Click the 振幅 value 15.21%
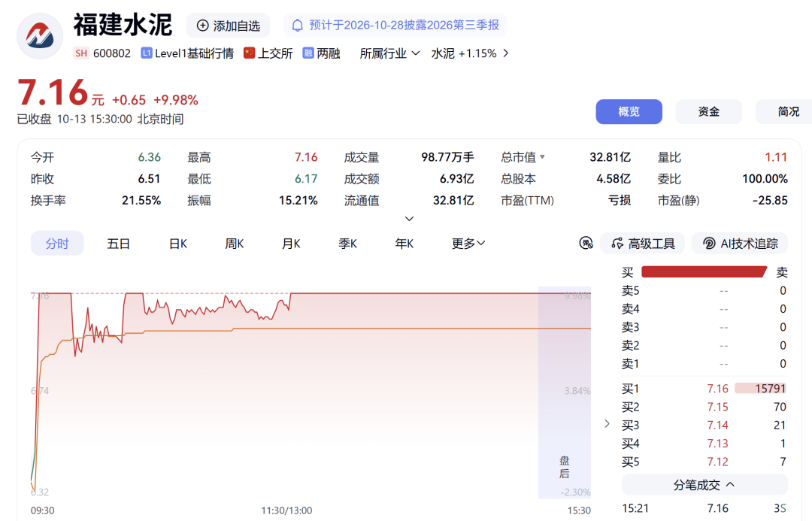 point(298,201)
